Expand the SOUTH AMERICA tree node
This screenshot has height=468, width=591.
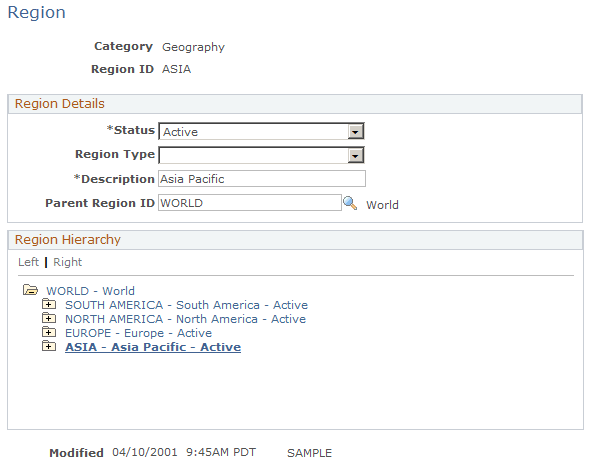tap(49, 304)
